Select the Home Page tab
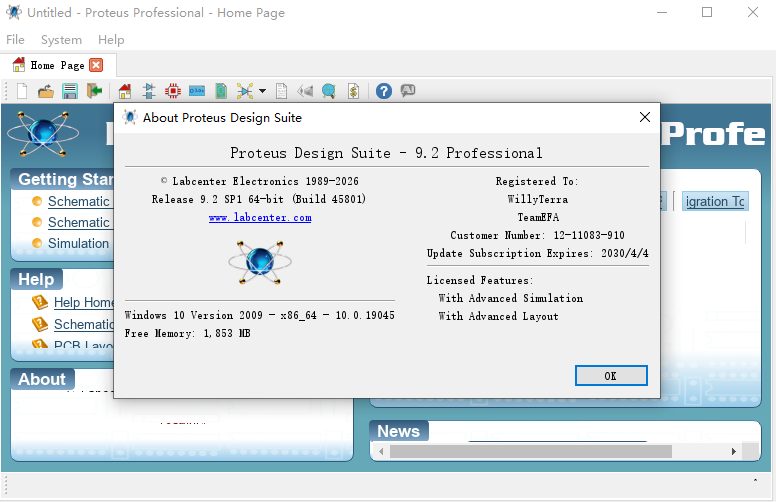The width and height of the screenshot is (776, 502). pyautogui.click(x=57, y=65)
